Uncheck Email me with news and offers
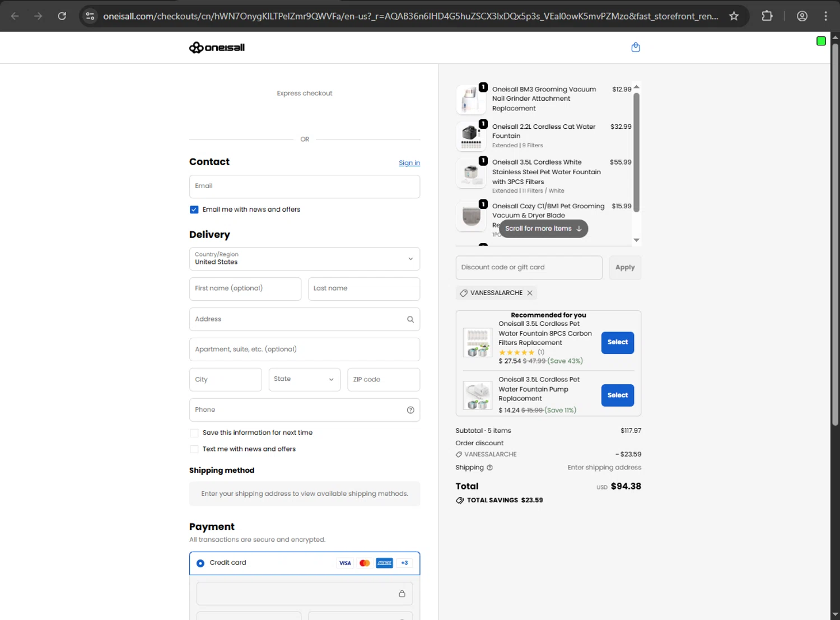The image size is (840, 620). pos(194,210)
